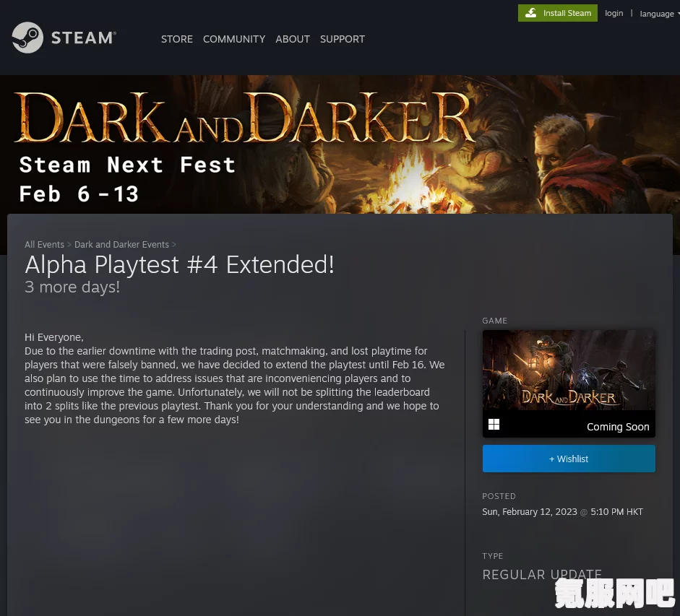Go to All Events breadcrumb
Viewport: 680px width, 616px height.
(44, 245)
